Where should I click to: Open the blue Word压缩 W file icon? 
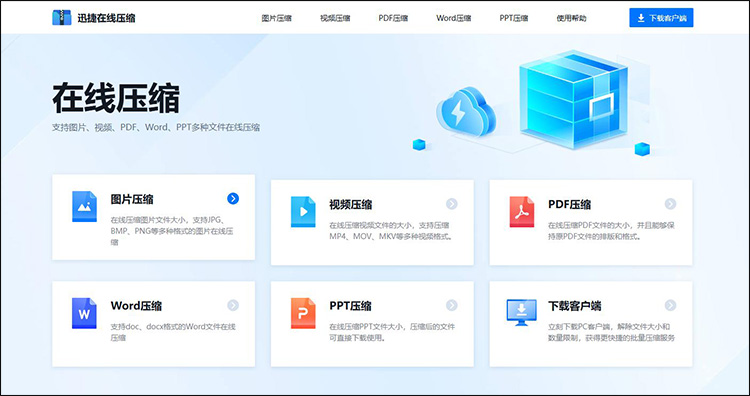tap(84, 313)
